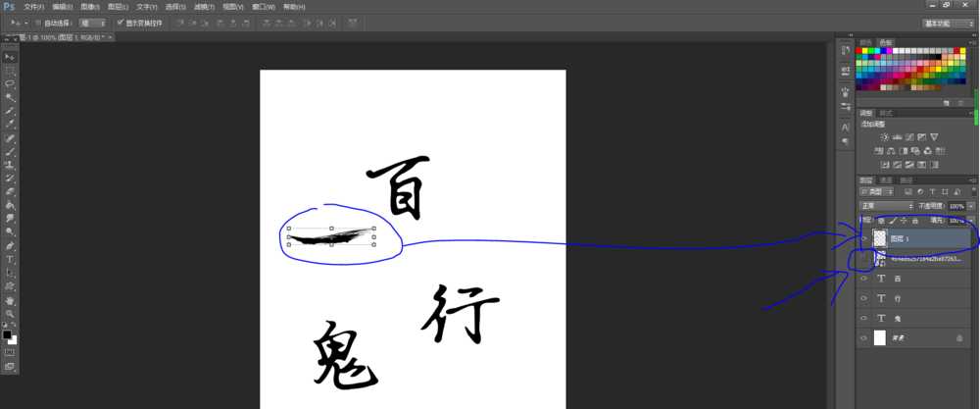
Task: Click the opacity value field 100%
Action: tap(956, 206)
